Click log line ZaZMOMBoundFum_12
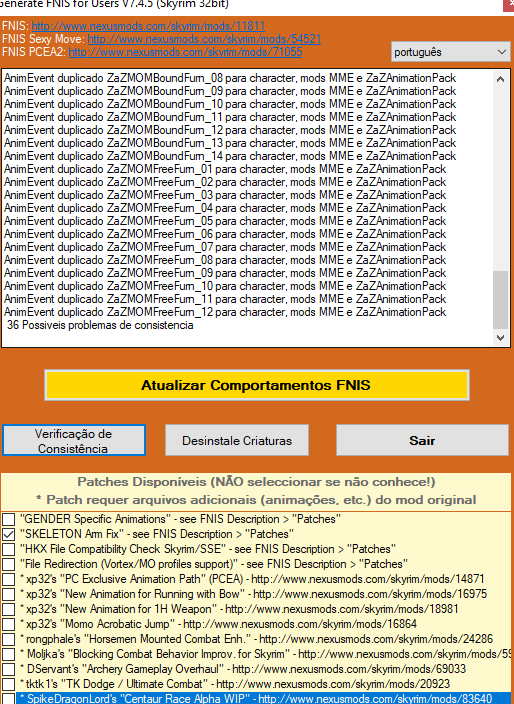This screenshot has height=704, width=514. point(230,130)
